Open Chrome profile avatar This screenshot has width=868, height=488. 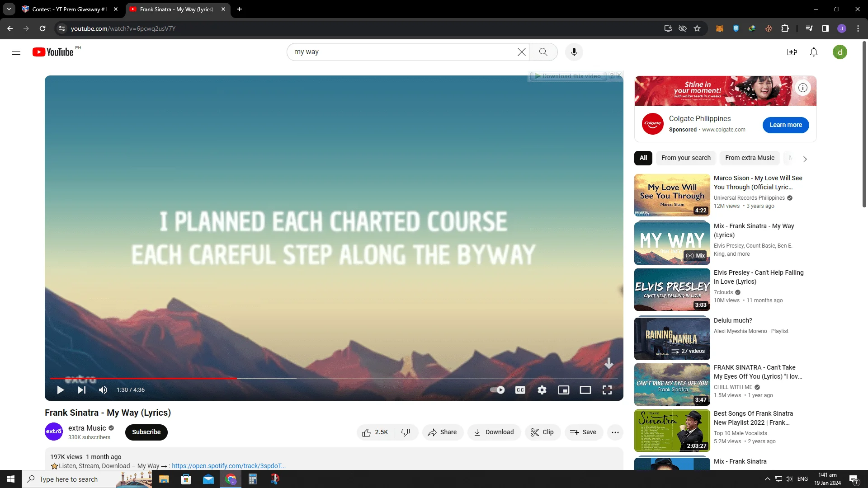(x=842, y=28)
